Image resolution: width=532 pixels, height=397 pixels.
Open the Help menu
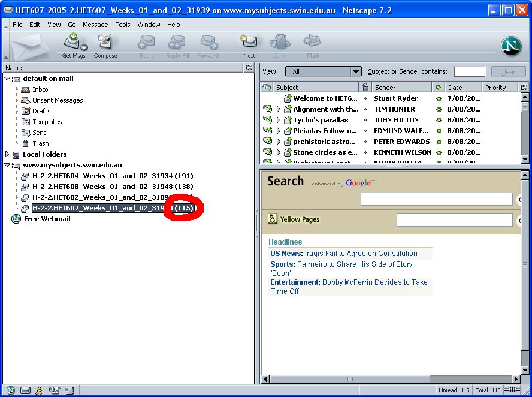pyautogui.click(x=173, y=25)
